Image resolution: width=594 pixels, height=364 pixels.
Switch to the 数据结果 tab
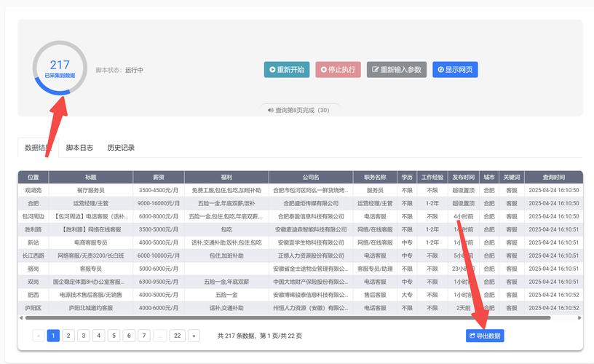[x=39, y=147]
